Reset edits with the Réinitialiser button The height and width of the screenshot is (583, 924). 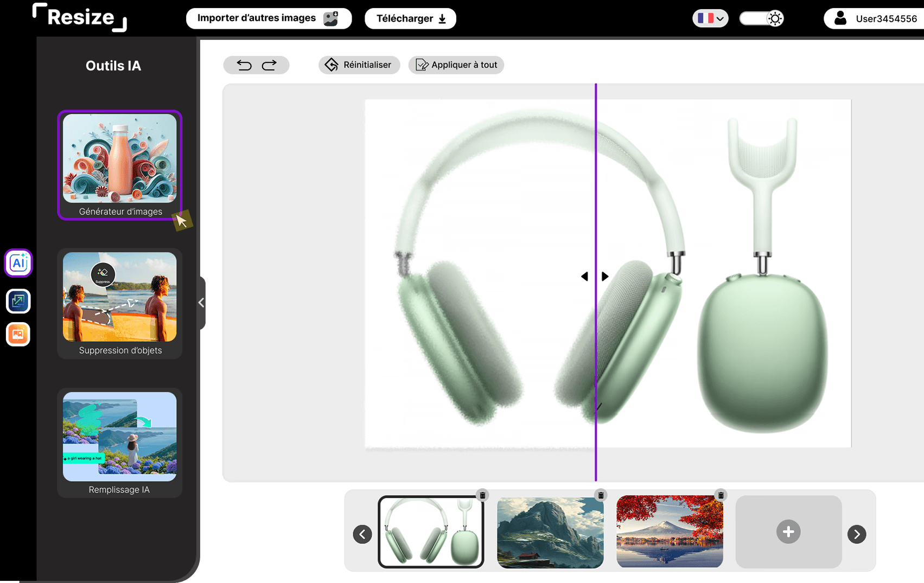[x=359, y=65]
